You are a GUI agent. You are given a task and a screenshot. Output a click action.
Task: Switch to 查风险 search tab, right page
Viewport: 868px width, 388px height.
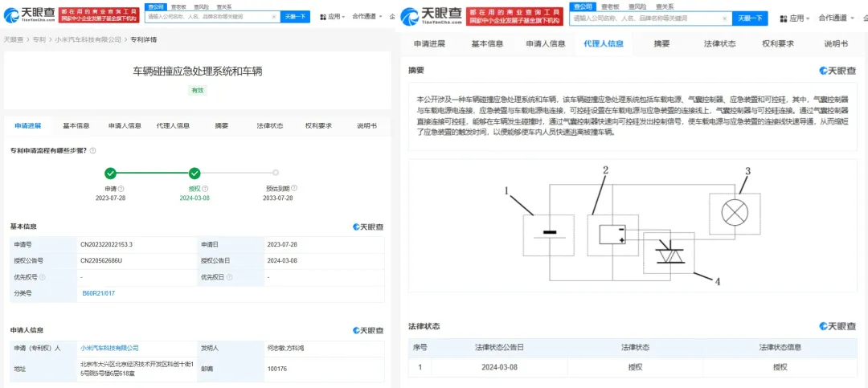(636, 6)
